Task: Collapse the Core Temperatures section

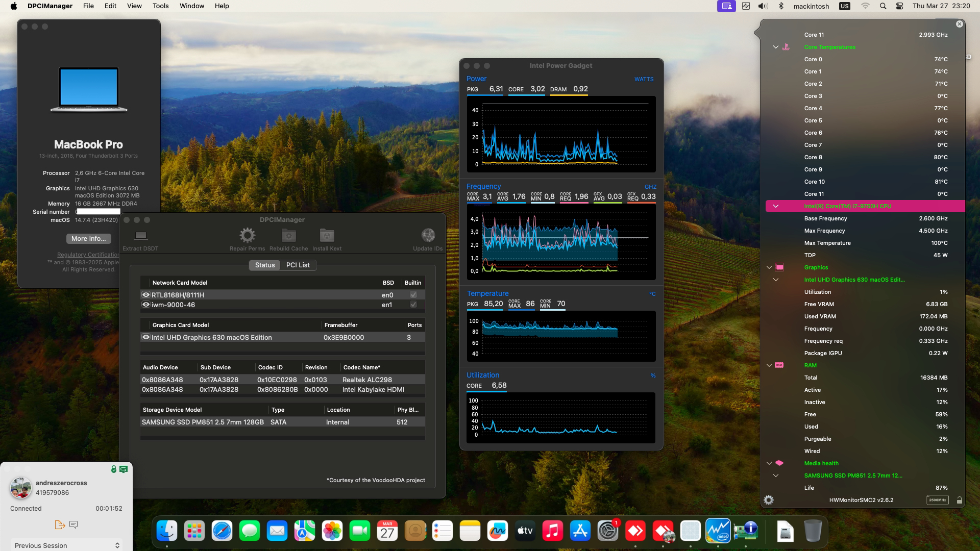Action: click(x=776, y=46)
